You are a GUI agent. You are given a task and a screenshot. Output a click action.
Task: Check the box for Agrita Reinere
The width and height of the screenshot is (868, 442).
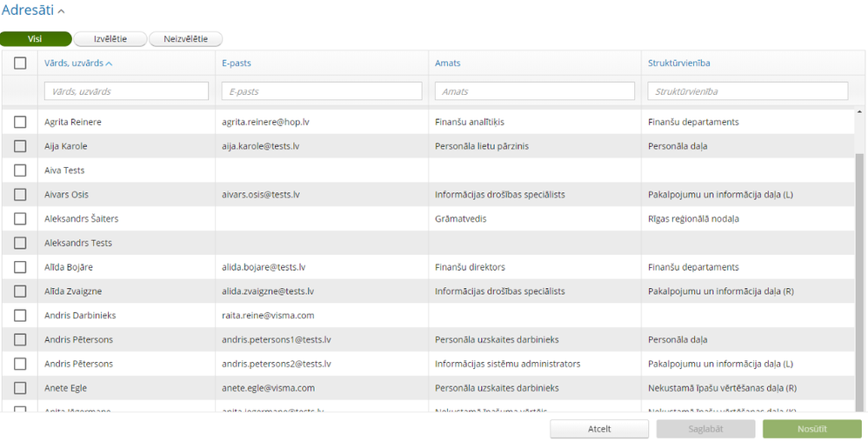(x=20, y=122)
